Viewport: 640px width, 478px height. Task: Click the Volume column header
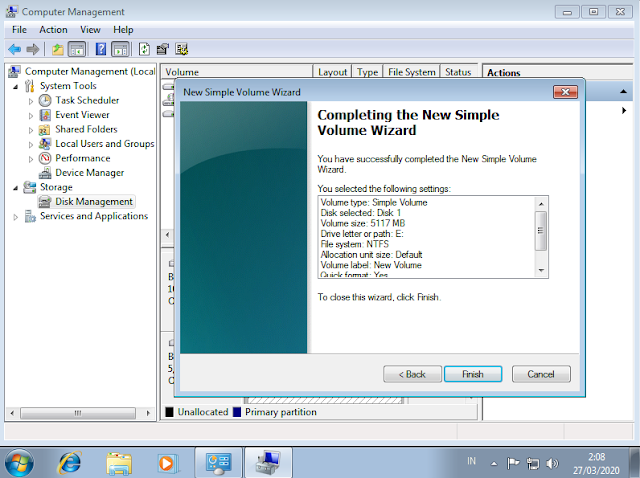click(x=237, y=71)
